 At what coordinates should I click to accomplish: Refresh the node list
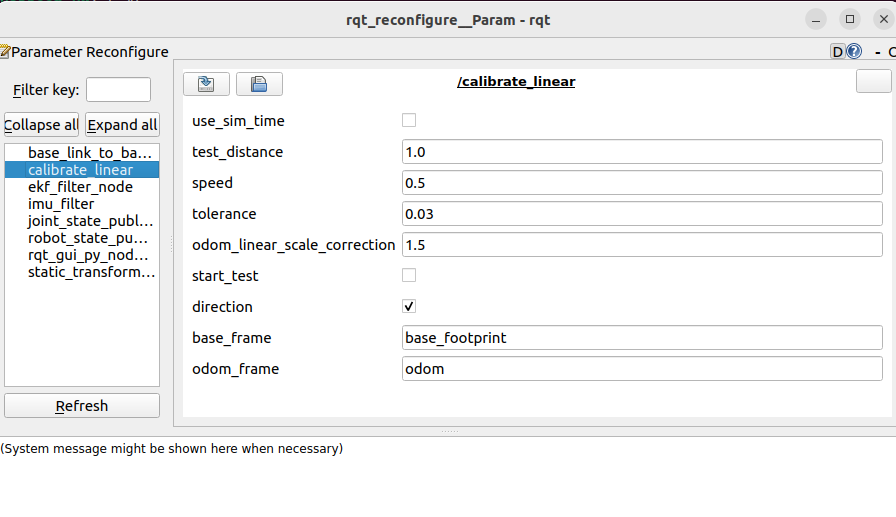82,406
